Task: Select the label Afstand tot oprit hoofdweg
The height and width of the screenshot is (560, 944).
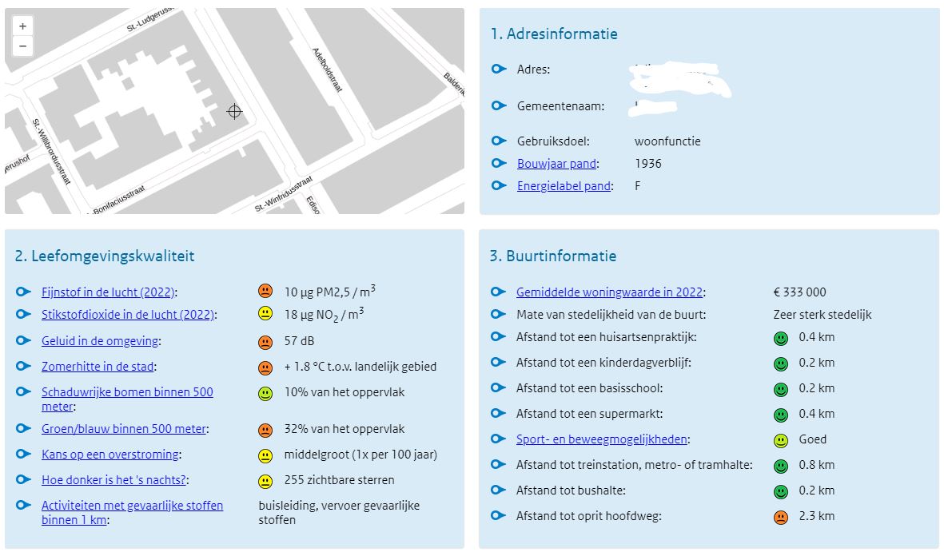Action: point(589,516)
